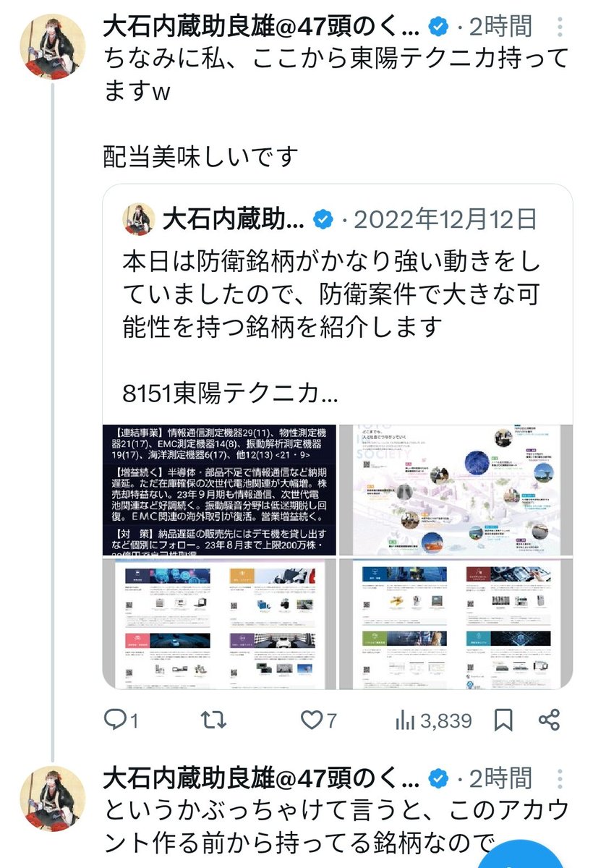Open small avatar in the quoted tweet

coord(137,218)
